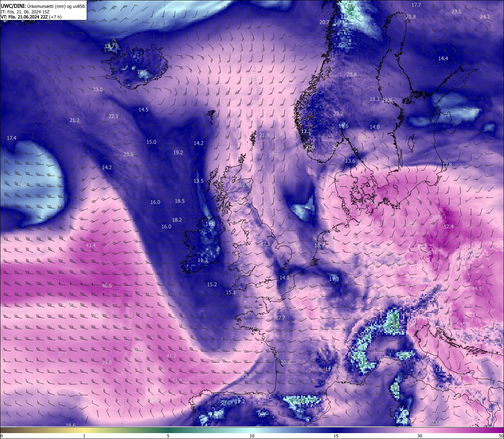Click the 1 label on the color scale

pos(84,436)
